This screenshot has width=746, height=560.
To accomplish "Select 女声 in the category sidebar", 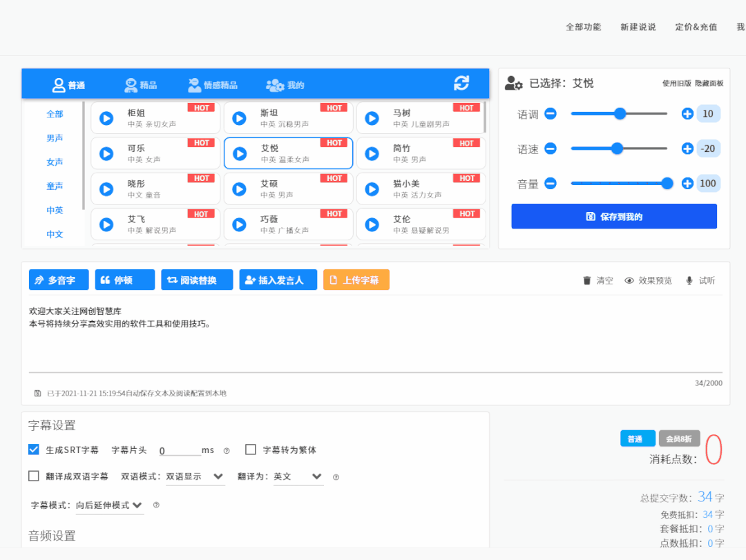I will pyautogui.click(x=54, y=162).
